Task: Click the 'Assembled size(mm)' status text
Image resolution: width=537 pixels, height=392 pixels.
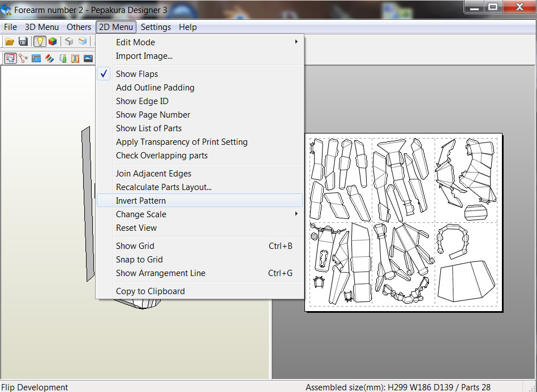Action: click(x=398, y=387)
